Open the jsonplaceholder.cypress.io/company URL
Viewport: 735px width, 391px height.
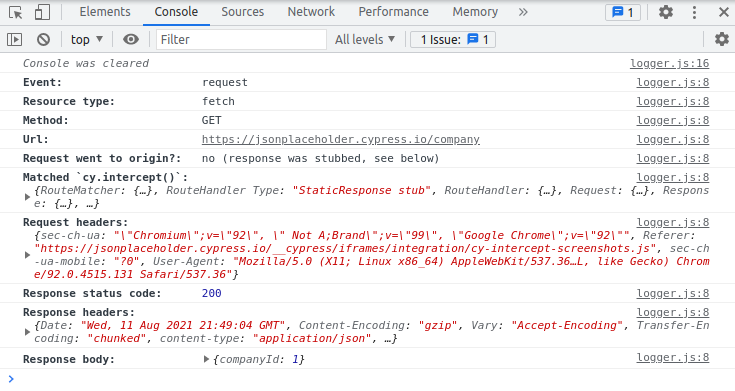point(341,139)
